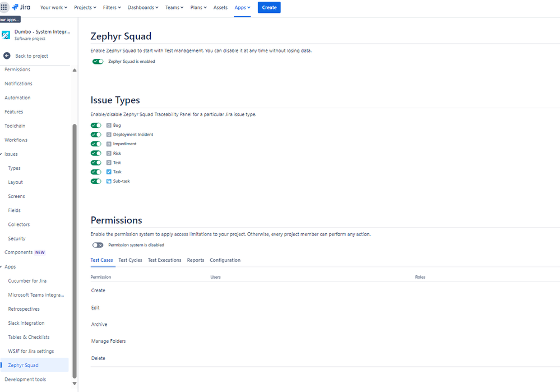Image resolution: width=560 pixels, height=392 pixels.
Task: Select the Test Cases tab
Action: (x=102, y=260)
